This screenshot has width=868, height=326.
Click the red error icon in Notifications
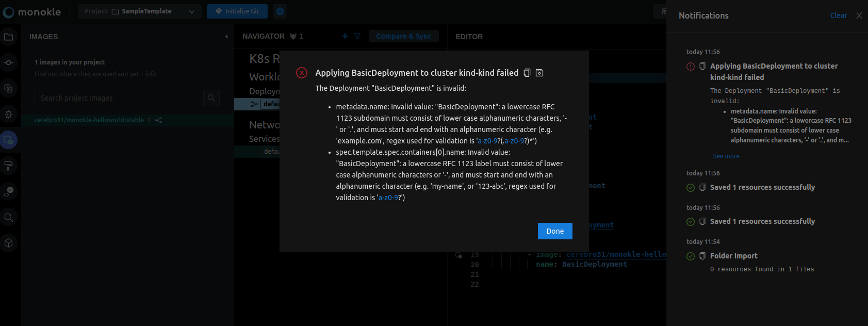click(691, 67)
